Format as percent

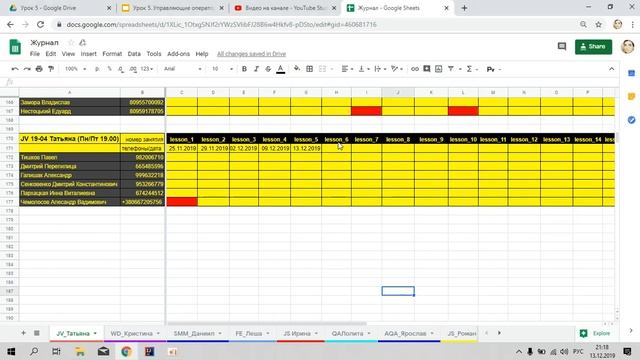tap(109, 69)
